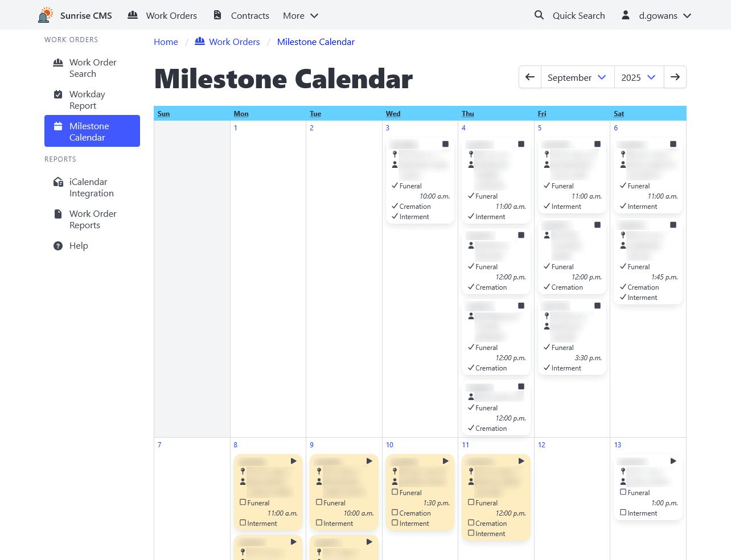This screenshot has height=560, width=731.
Task: Click the Home breadcrumb link
Action: click(166, 42)
